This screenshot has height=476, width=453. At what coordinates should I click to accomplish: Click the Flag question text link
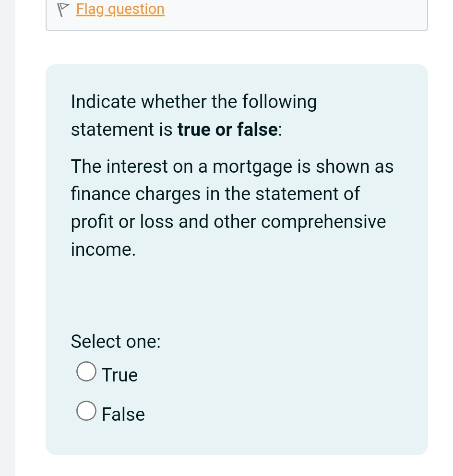120,9
